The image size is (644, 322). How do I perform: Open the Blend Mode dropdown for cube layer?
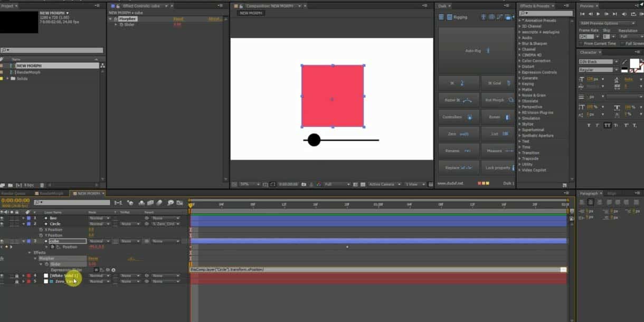[x=99, y=241]
